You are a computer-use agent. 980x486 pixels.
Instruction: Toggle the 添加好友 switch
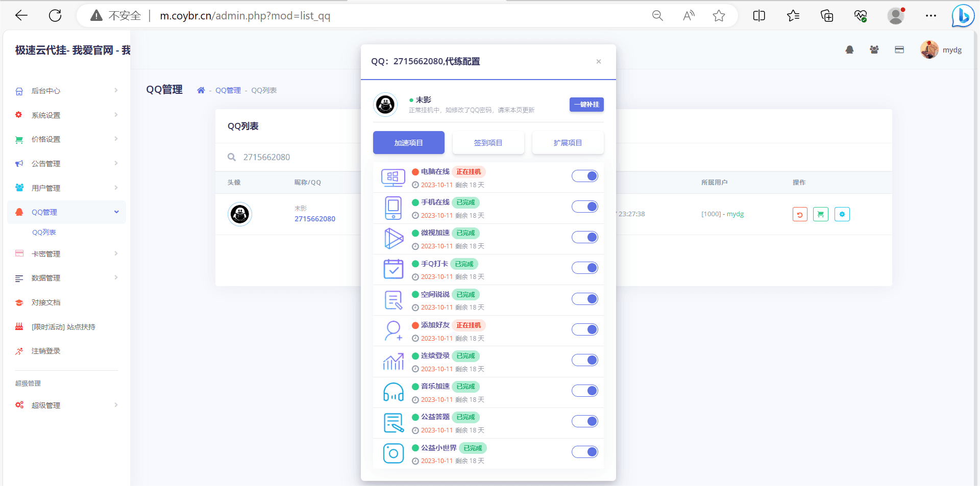click(x=585, y=329)
